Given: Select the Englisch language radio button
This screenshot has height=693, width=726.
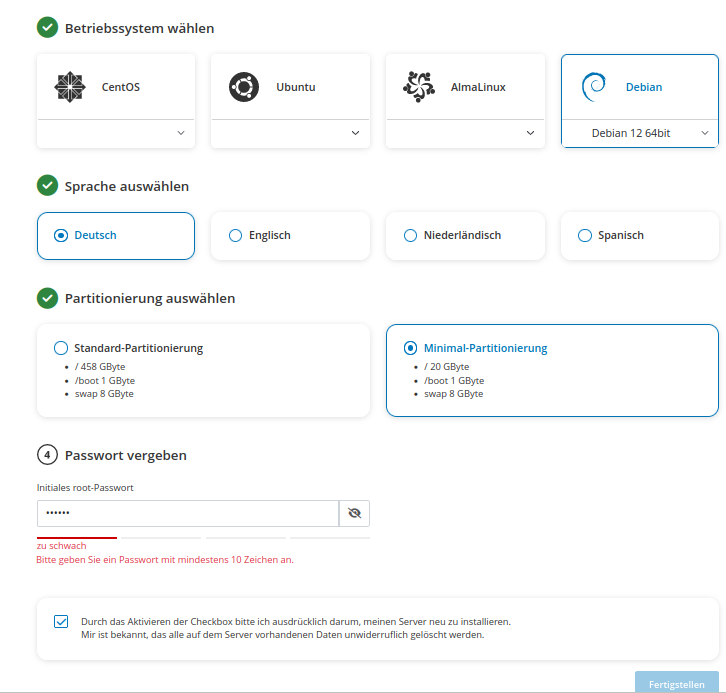Looking at the screenshot, I should tap(235, 235).
